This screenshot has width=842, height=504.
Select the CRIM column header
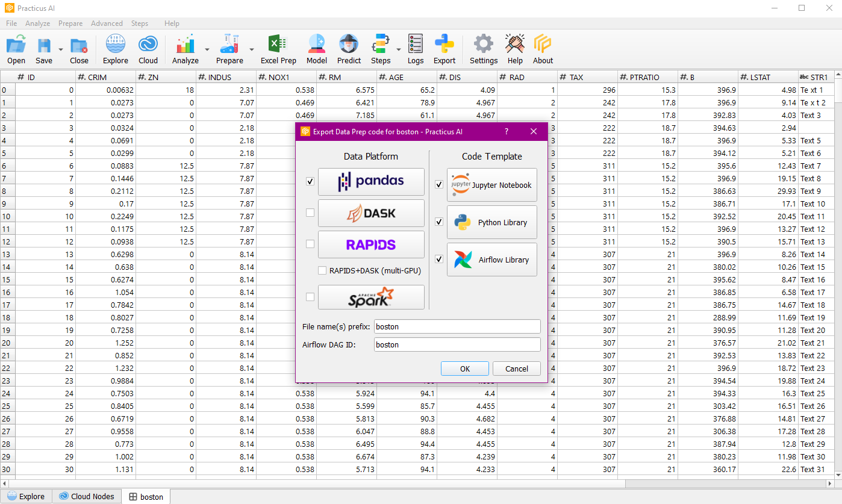[x=105, y=77]
